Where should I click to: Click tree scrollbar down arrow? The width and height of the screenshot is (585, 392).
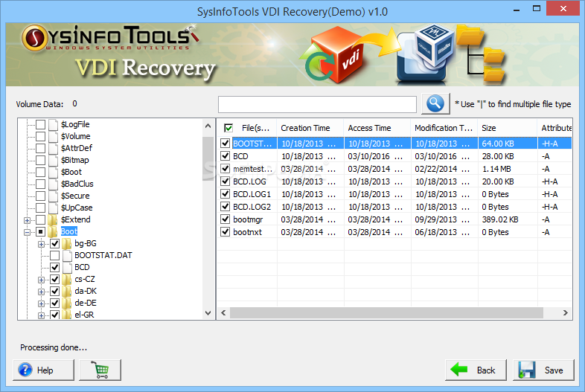pos(208,313)
